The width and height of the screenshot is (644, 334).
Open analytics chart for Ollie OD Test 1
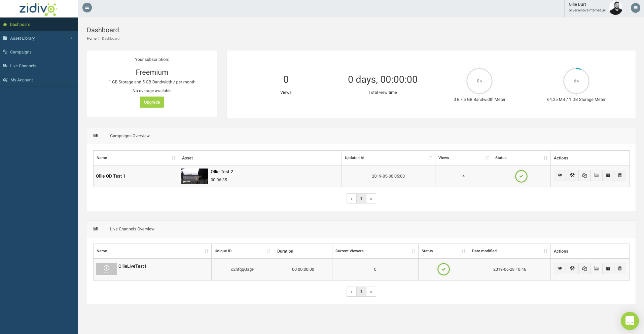point(596,175)
